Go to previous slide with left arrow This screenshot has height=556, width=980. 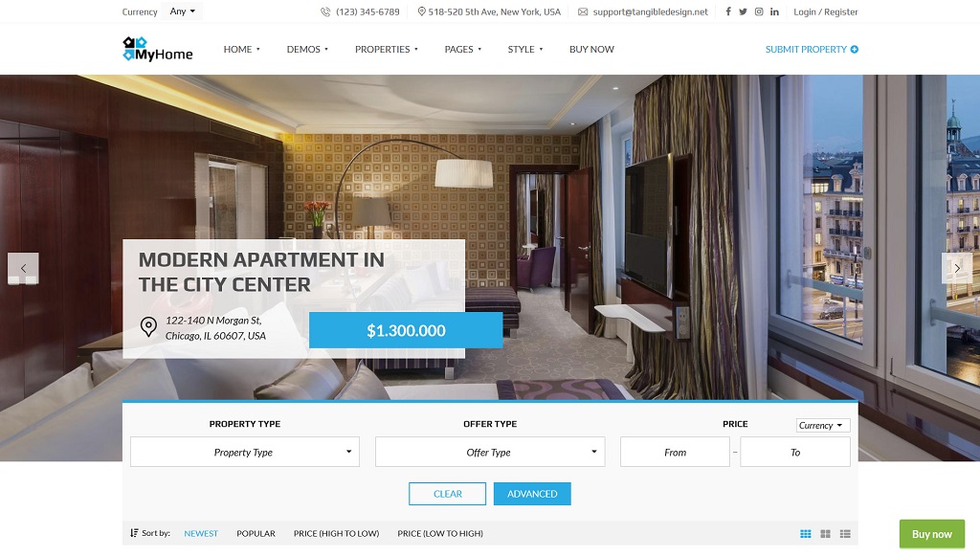pos(23,268)
